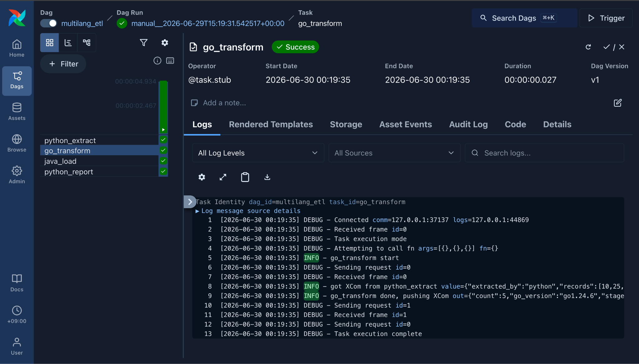Click the + Filter button
The height and width of the screenshot is (364, 639).
(x=63, y=64)
